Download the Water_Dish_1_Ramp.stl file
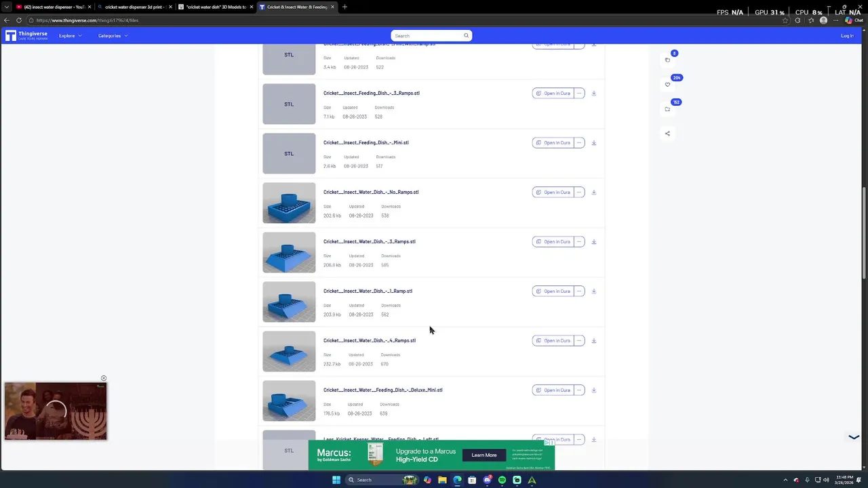Screen dimensions: 868x488 pyautogui.click(x=593, y=291)
